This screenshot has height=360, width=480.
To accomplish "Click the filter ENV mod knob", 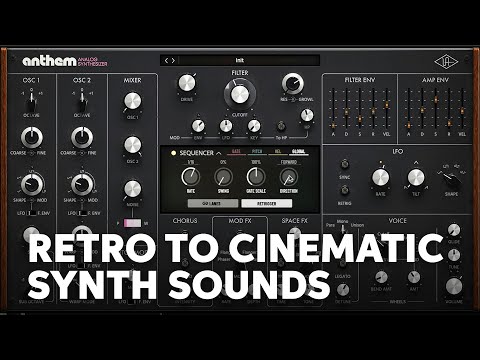I will point(198,126).
